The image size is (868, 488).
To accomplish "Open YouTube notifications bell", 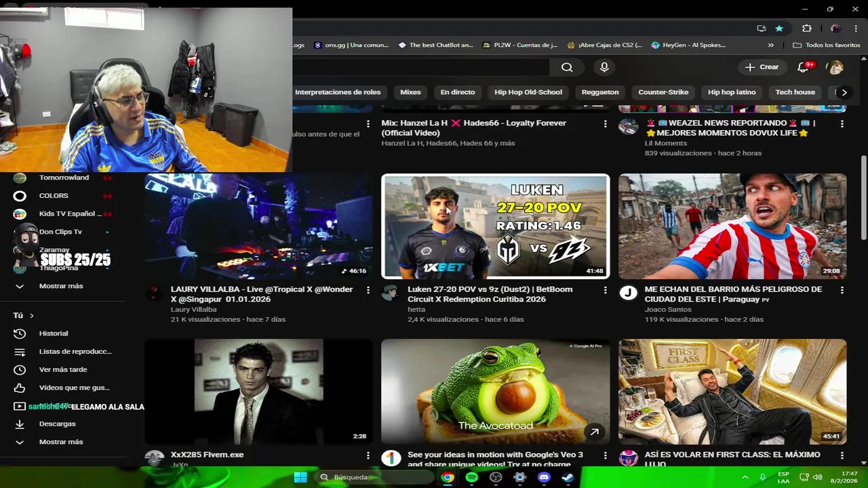I will (x=803, y=67).
